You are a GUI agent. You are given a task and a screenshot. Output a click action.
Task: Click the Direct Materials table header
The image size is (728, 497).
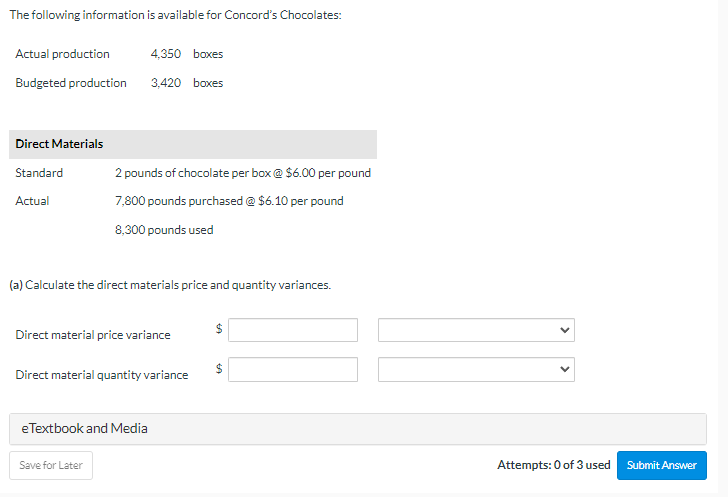click(x=60, y=144)
